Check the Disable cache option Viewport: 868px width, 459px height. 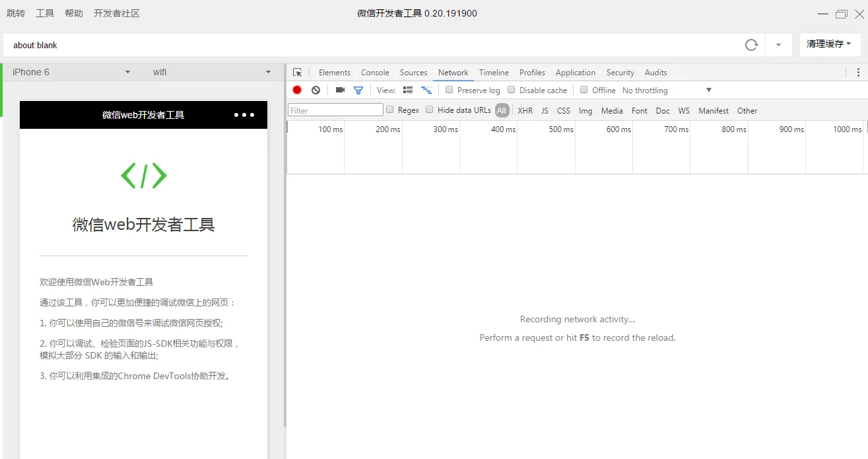[512, 90]
